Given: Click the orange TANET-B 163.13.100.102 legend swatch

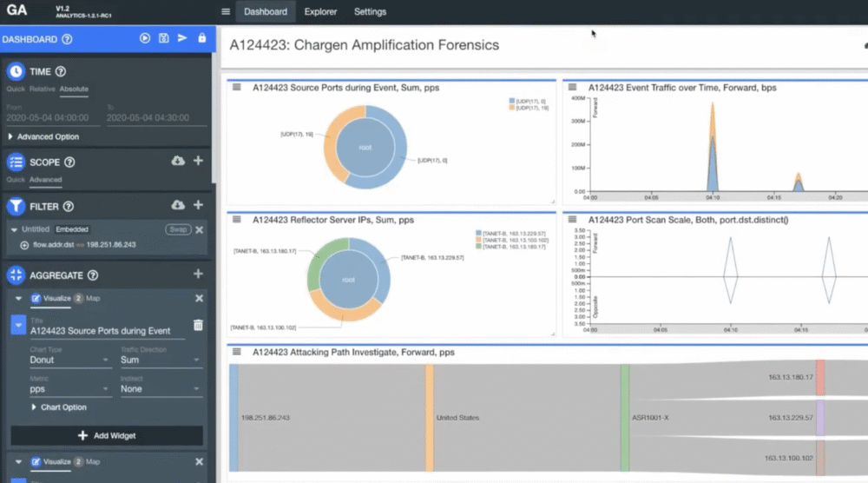Looking at the screenshot, I should (x=479, y=241).
